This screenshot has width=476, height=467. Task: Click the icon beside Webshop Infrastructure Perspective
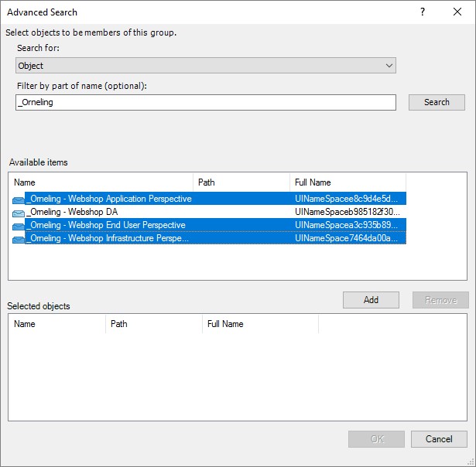(x=19, y=239)
